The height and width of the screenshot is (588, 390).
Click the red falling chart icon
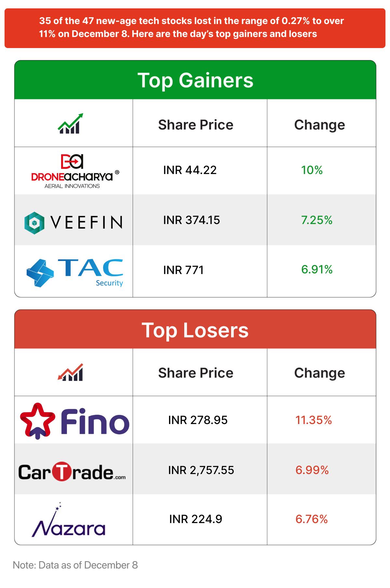[x=71, y=372]
